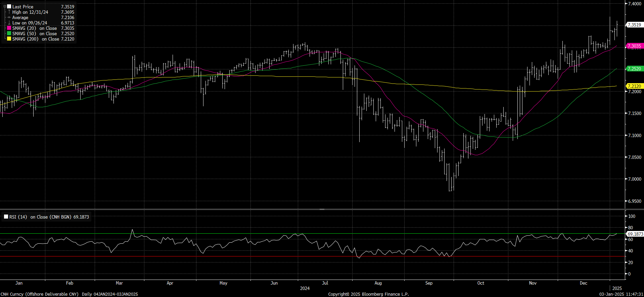The image size is (644, 297).
Task: Click the green SMAVG (50) swatch
Action: click(x=9, y=34)
